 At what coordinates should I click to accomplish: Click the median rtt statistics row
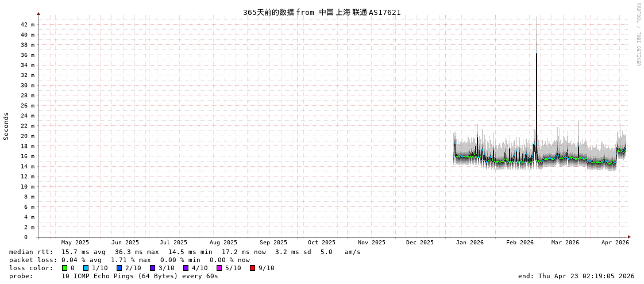[184, 252]
